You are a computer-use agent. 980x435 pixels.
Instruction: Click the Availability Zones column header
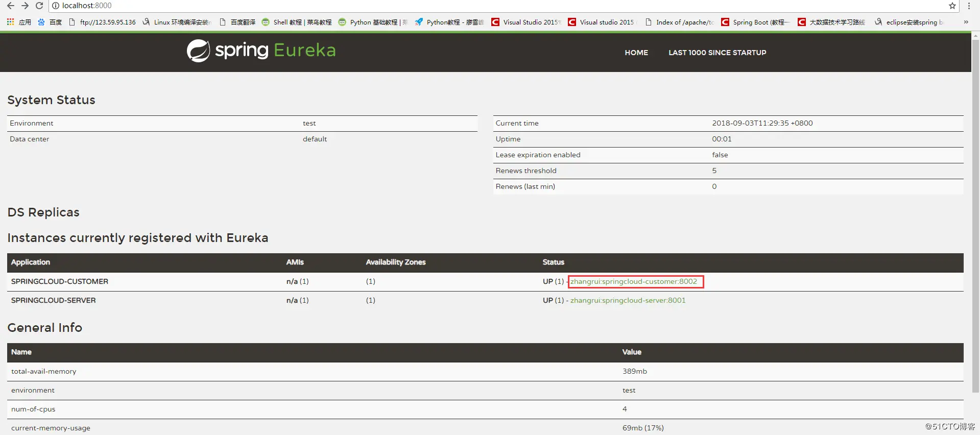click(x=396, y=262)
